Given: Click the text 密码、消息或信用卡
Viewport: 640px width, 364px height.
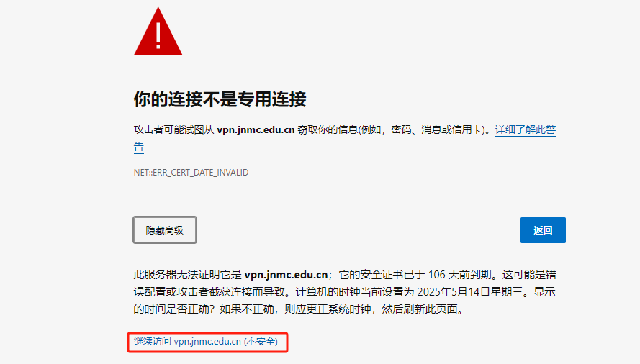Looking at the screenshot, I should click(436, 129).
